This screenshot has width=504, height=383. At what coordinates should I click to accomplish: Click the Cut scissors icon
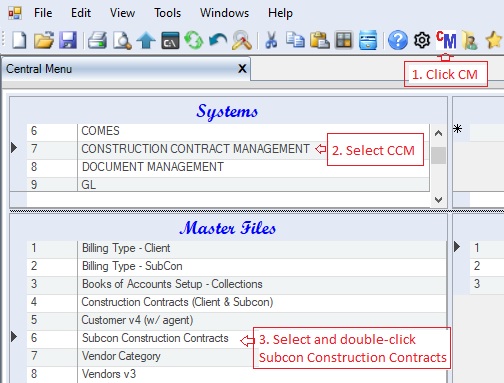(271, 40)
